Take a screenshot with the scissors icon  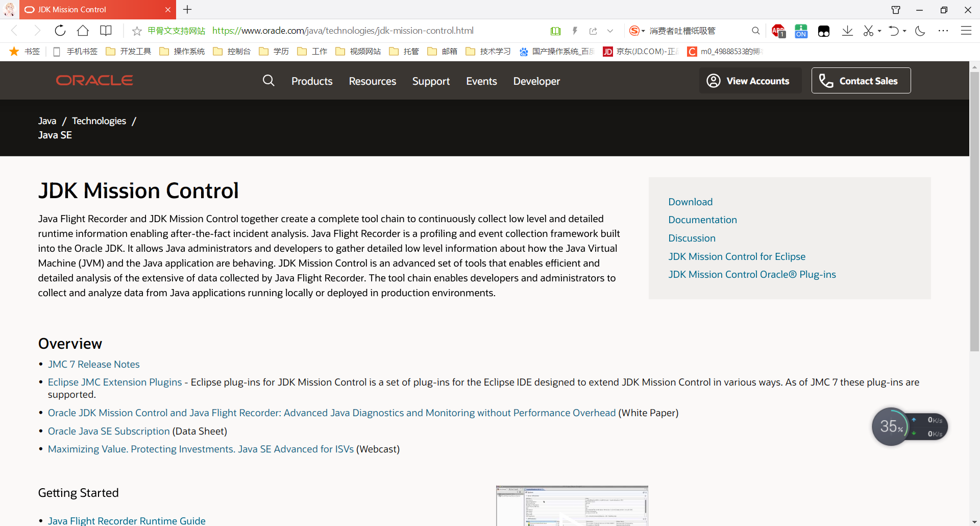pyautogui.click(x=869, y=31)
